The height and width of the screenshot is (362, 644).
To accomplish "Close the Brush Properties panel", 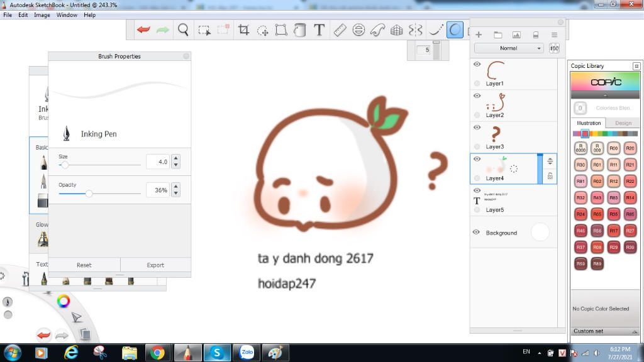I will [186, 56].
